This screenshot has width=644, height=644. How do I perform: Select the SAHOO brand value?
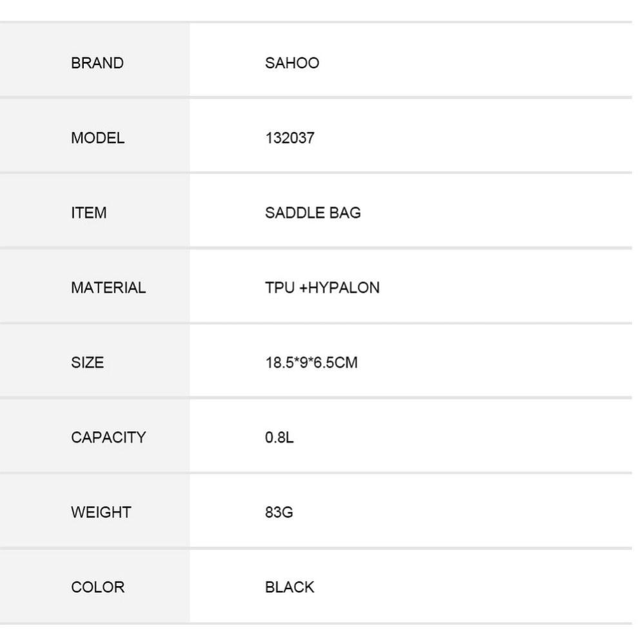(x=292, y=63)
